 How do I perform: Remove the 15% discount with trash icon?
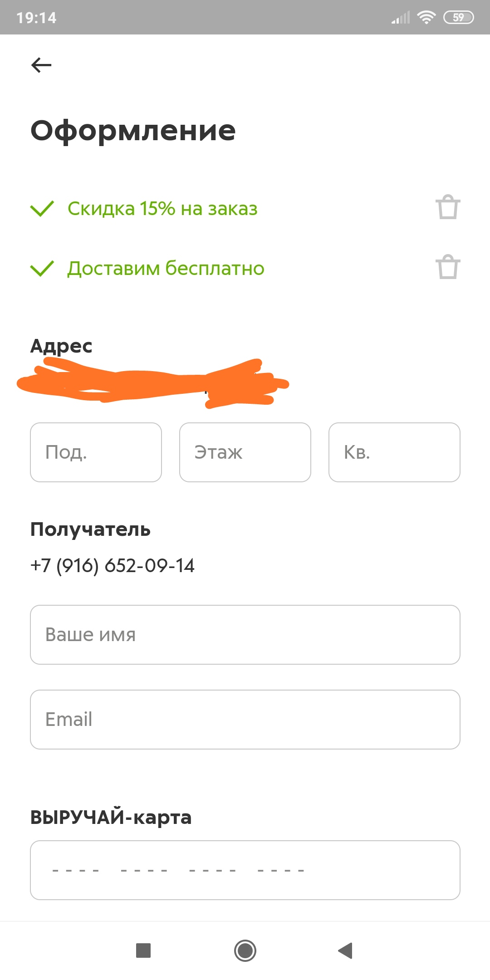tap(448, 207)
